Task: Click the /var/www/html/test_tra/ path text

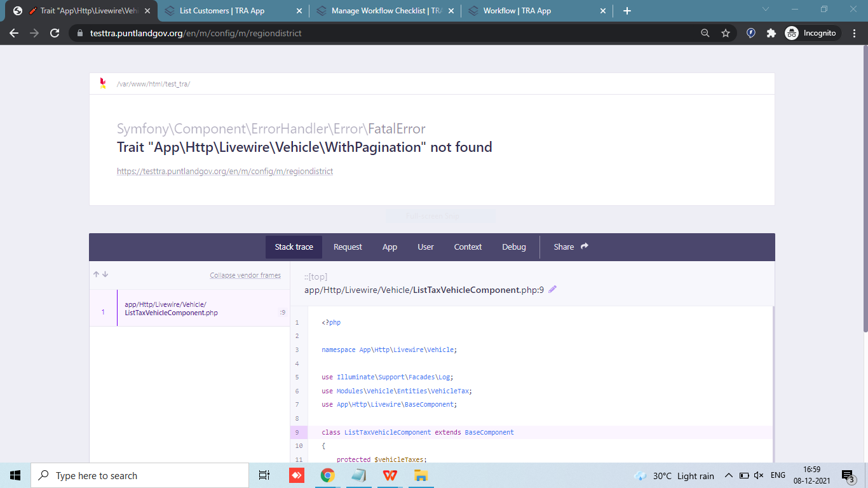Action: pyautogui.click(x=153, y=84)
